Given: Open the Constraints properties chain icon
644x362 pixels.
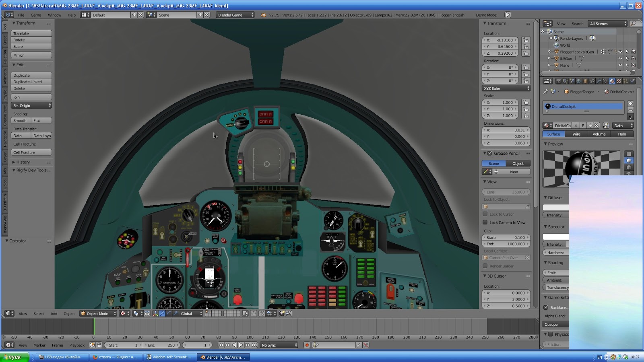Looking at the screenshot, I should pyautogui.click(x=592, y=81).
